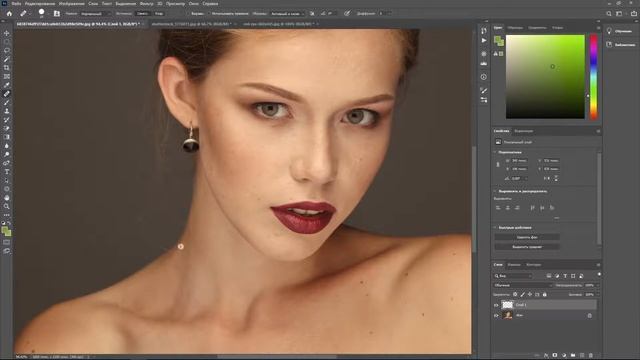This screenshot has width=640, height=360.
Task: Click Quick Mask mode icon
Action: pos(7,242)
